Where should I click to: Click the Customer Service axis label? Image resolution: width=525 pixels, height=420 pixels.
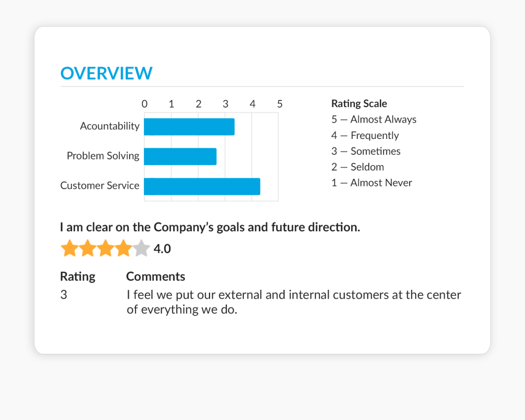pyautogui.click(x=100, y=185)
